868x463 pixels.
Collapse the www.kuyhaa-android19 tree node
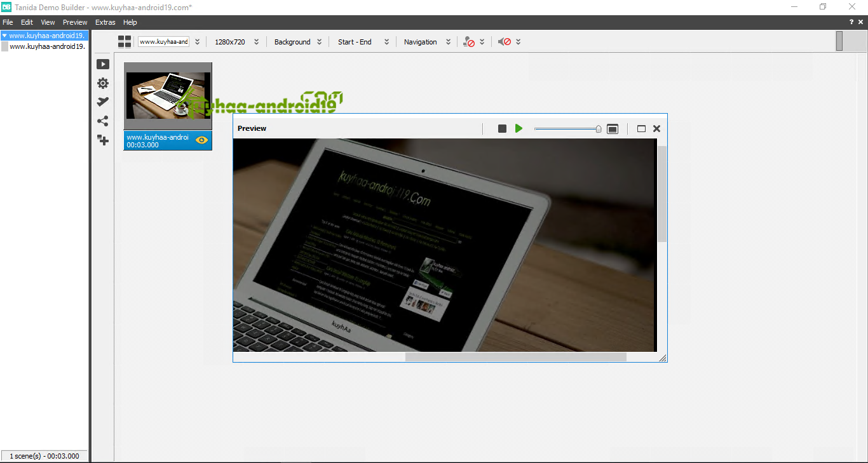4,36
